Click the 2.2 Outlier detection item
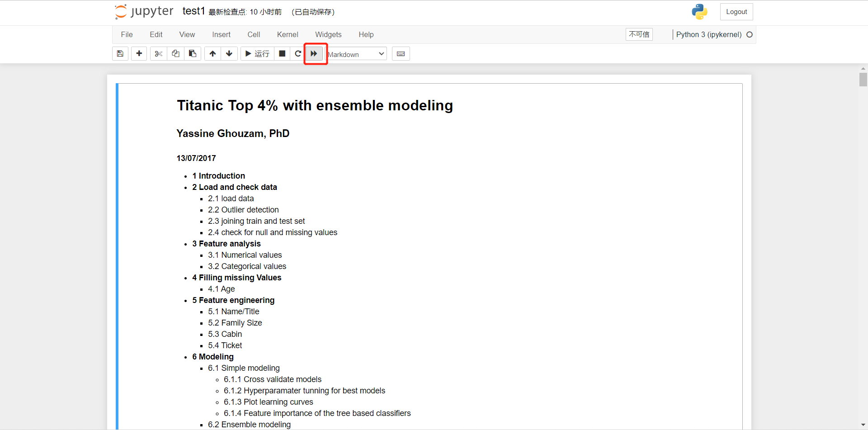Screen dimensions: 868x430 244,210
